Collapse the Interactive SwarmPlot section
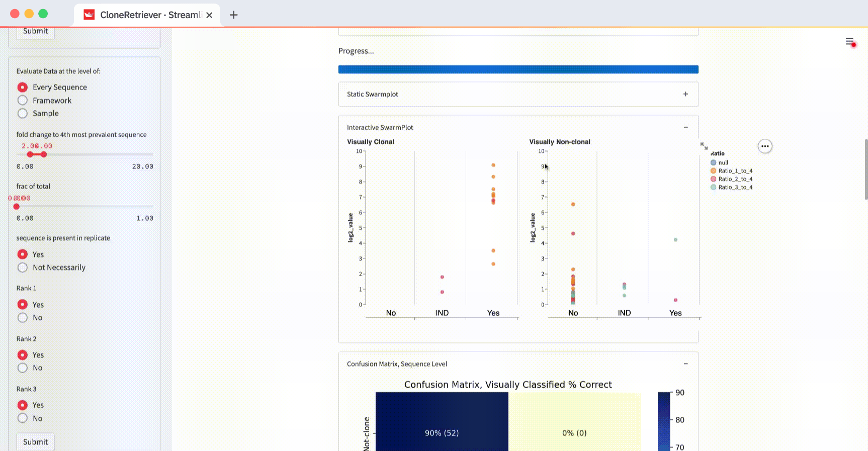868x451 pixels. point(685,127)
